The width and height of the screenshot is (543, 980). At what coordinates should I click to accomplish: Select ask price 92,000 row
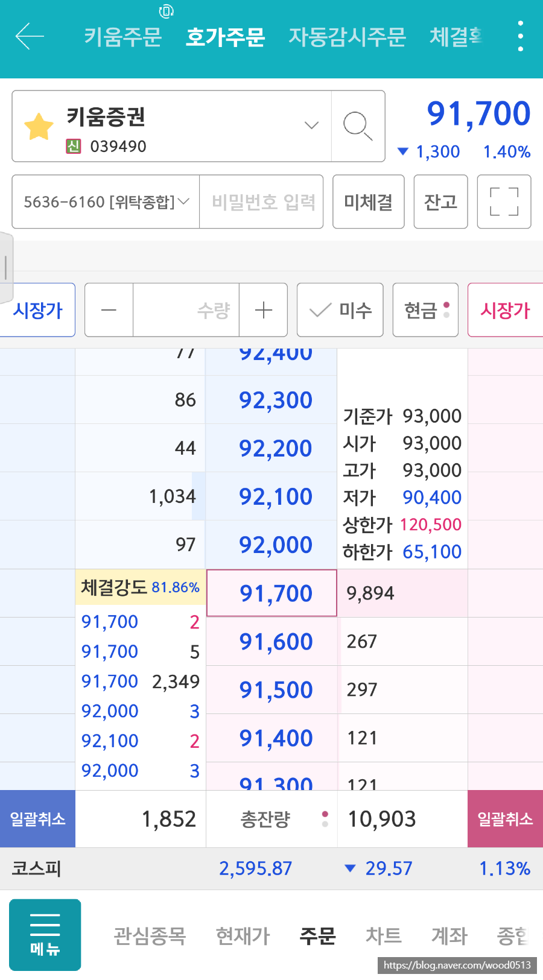point(271,545)
